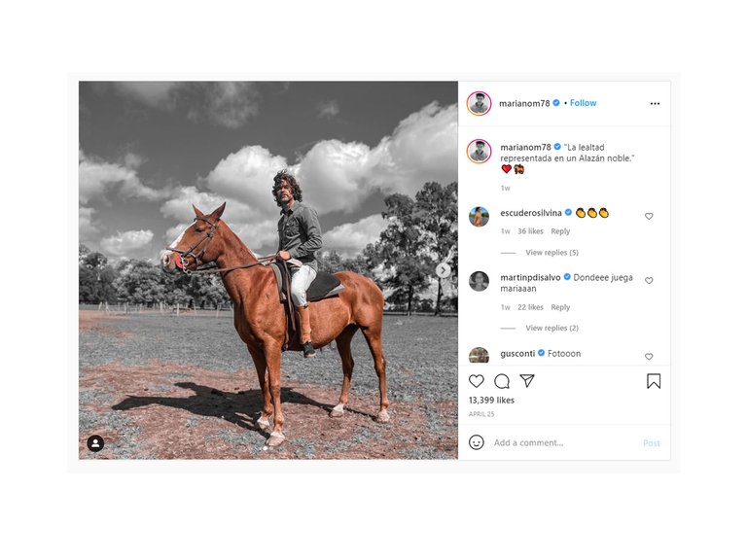
Task: Open the emoji picker smiley icon
Action: point(477,442)
